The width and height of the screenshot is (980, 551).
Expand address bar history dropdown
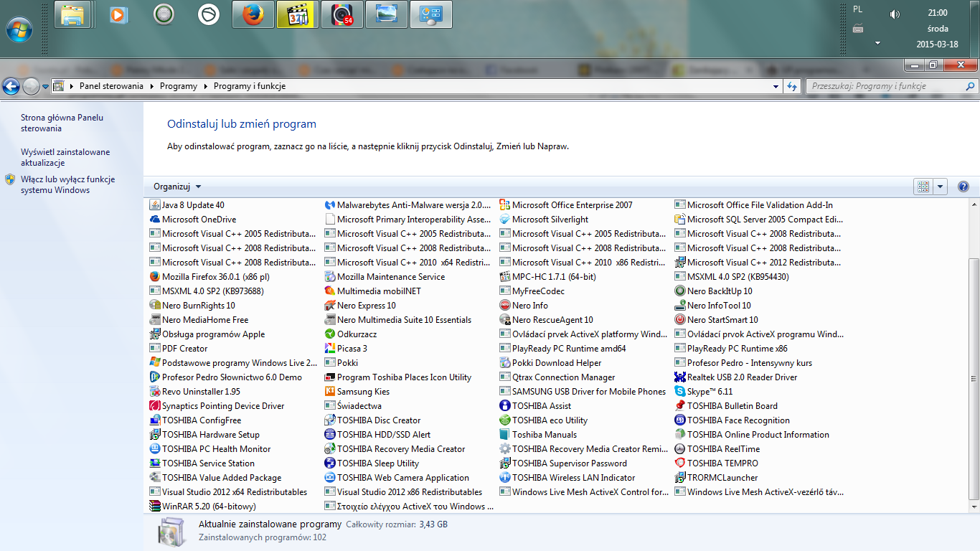point(776,86)
